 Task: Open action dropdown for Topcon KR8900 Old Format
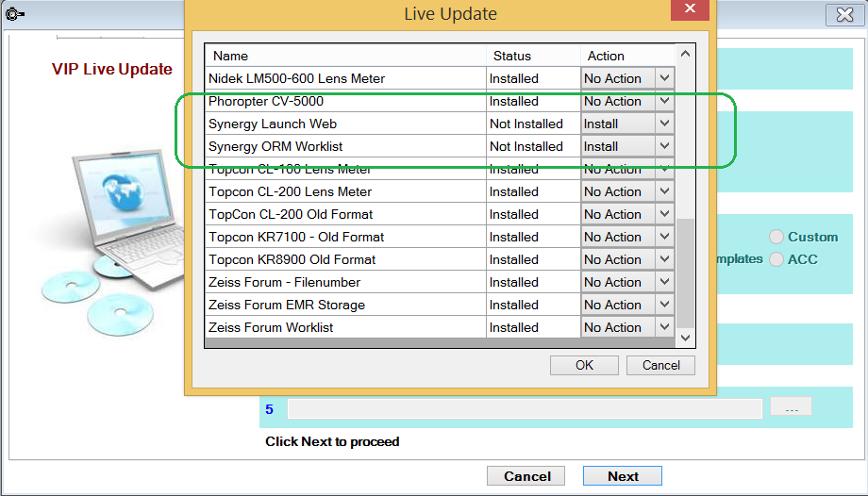coord(664,260)
